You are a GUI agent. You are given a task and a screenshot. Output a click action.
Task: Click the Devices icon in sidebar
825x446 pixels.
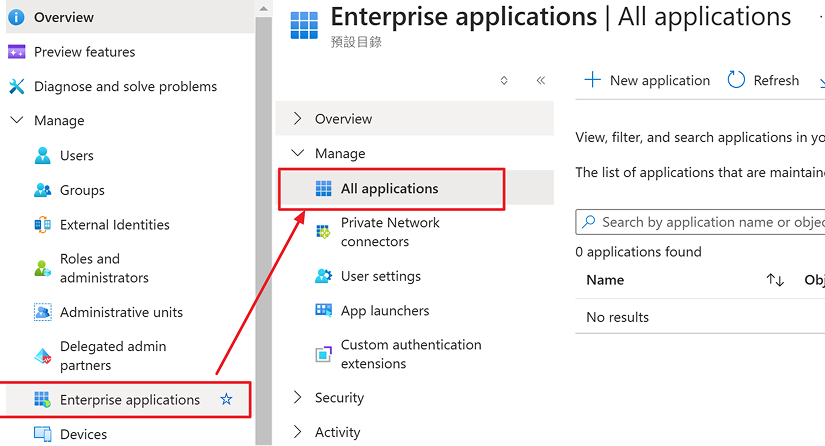point(43,434)
